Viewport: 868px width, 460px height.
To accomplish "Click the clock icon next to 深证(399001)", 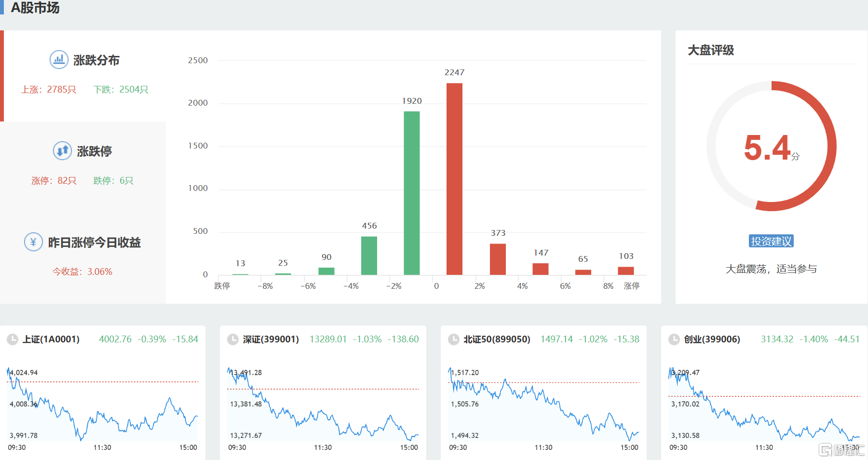I will (233, 339).
